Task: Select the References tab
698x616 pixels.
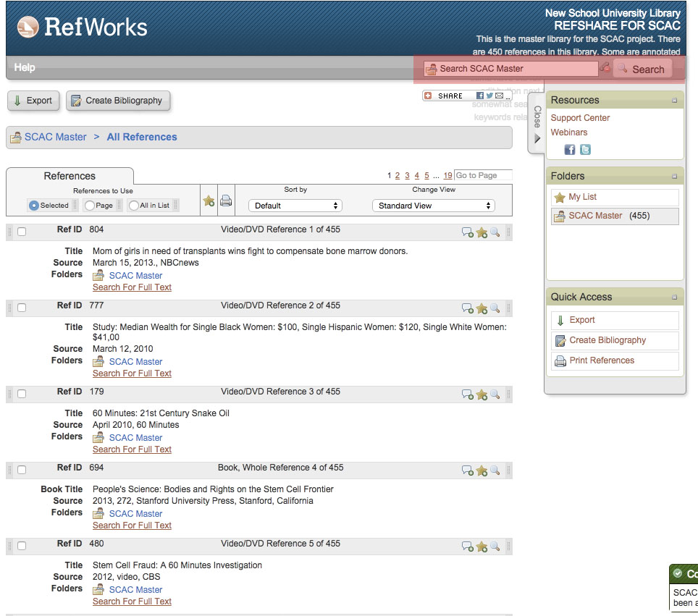Action: coord(70,176)
